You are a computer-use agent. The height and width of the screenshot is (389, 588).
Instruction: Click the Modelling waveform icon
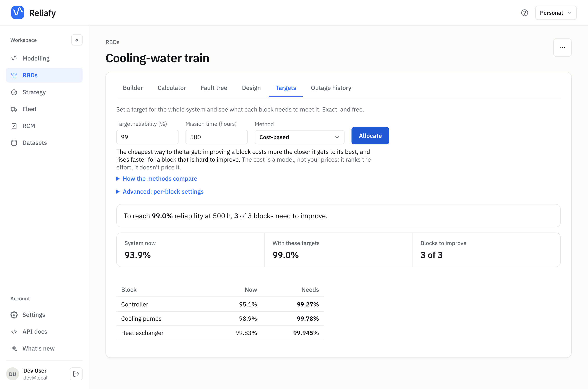pyautogui.click(x=14, y=58)
